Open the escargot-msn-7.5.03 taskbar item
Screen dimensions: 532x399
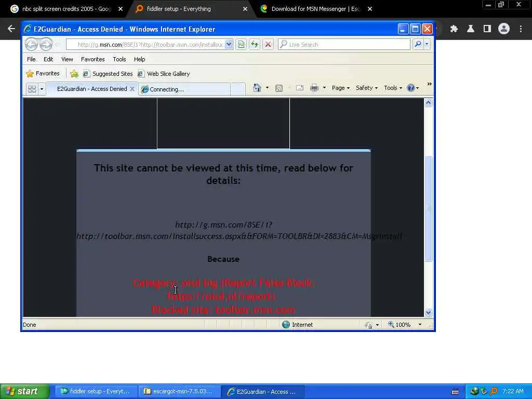click(179, 392)
